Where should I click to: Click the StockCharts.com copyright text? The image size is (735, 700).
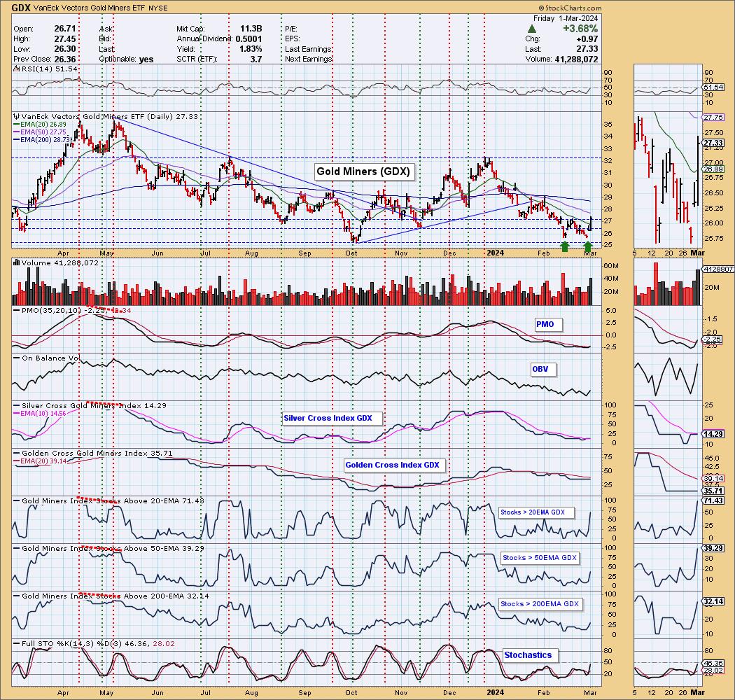570,8
